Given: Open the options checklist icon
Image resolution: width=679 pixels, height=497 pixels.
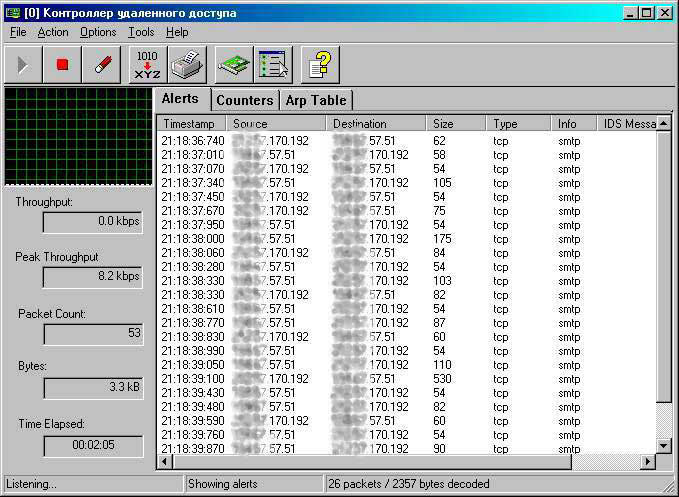Looking at the screenshot, I should point(273,65).
